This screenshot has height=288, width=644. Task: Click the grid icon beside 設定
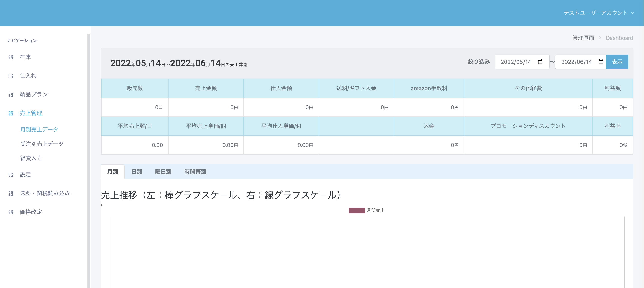(x=10, y=175)
